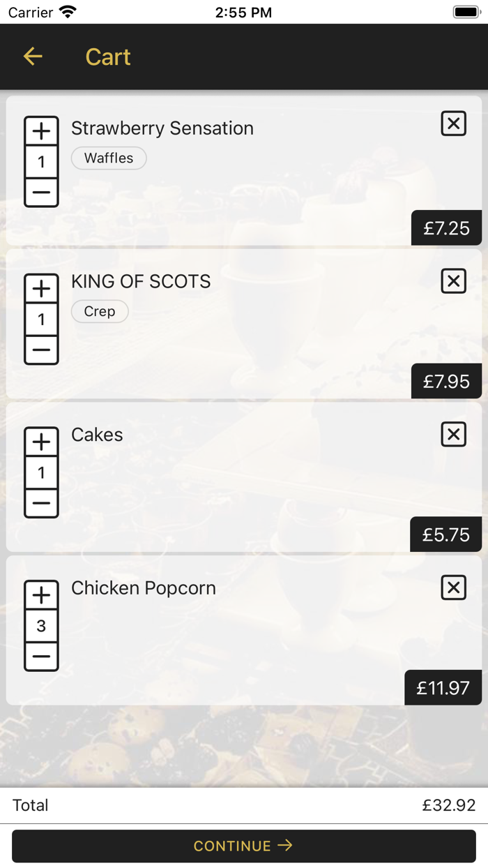Select the Chicken Popcorn quantity field
The height and width of the screenshot is (868, 488).
coord(41,625)
